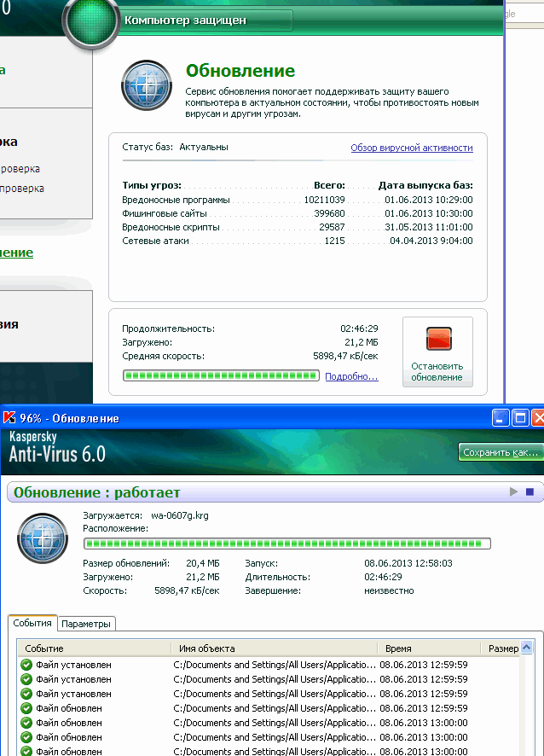
Task: Maximize the update report window
Action: [x=520, y=417]
